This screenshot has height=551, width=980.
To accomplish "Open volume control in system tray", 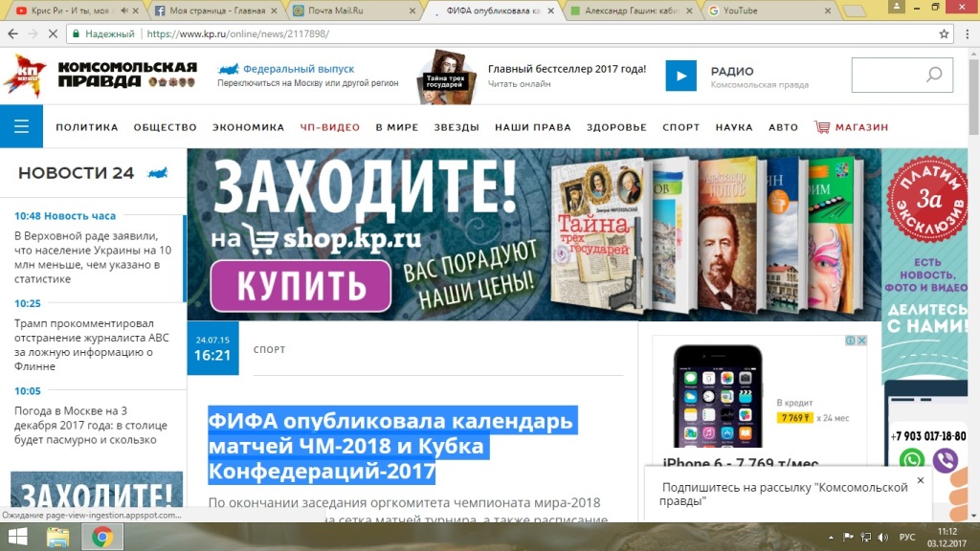I will pos(882,538).
